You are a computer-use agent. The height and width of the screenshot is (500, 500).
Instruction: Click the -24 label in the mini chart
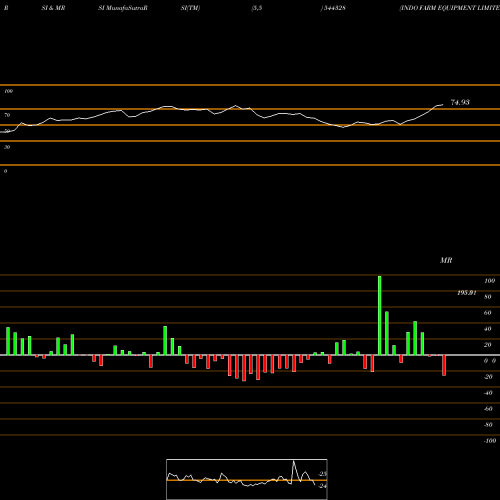[322, 486]
